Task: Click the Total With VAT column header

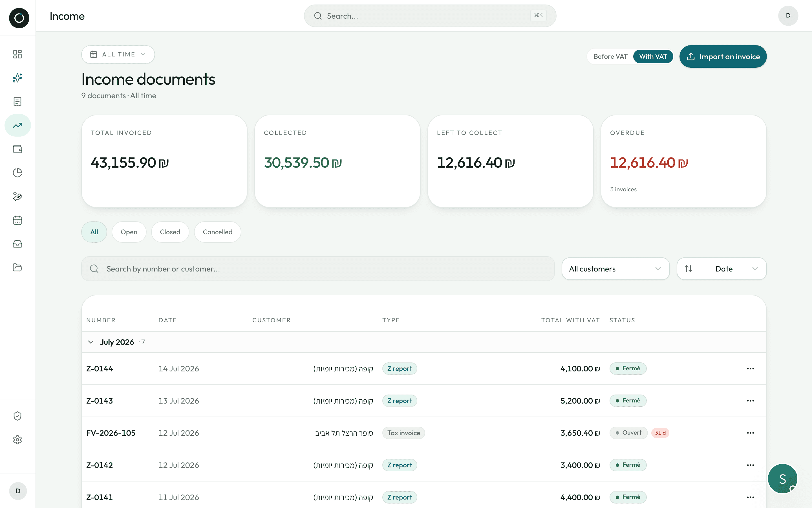Action: 570,320
